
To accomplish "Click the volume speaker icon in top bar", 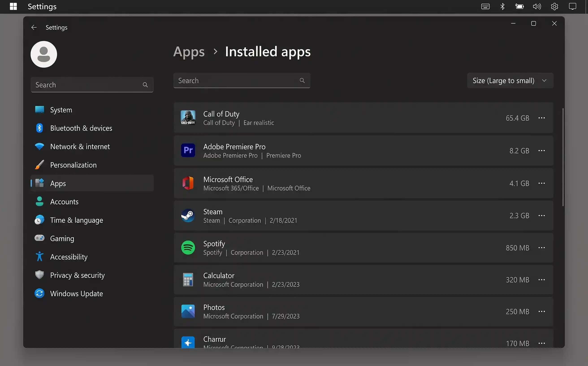I will (x=537, y=7).
